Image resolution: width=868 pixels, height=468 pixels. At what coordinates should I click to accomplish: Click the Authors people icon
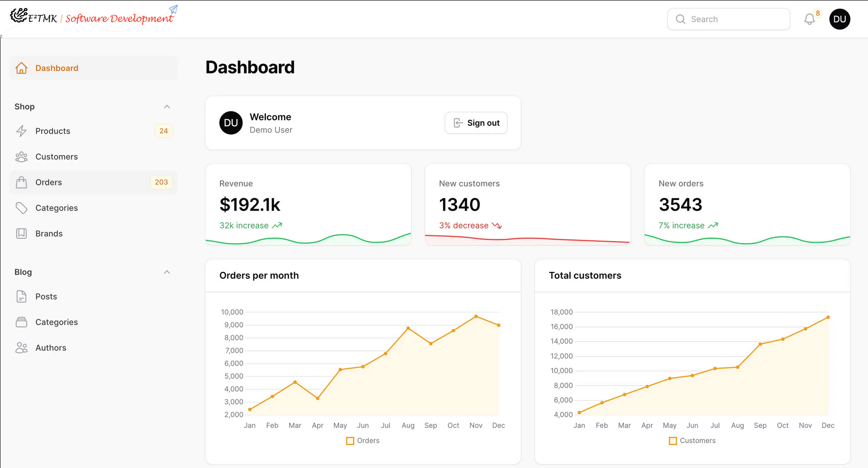[21, 348]
